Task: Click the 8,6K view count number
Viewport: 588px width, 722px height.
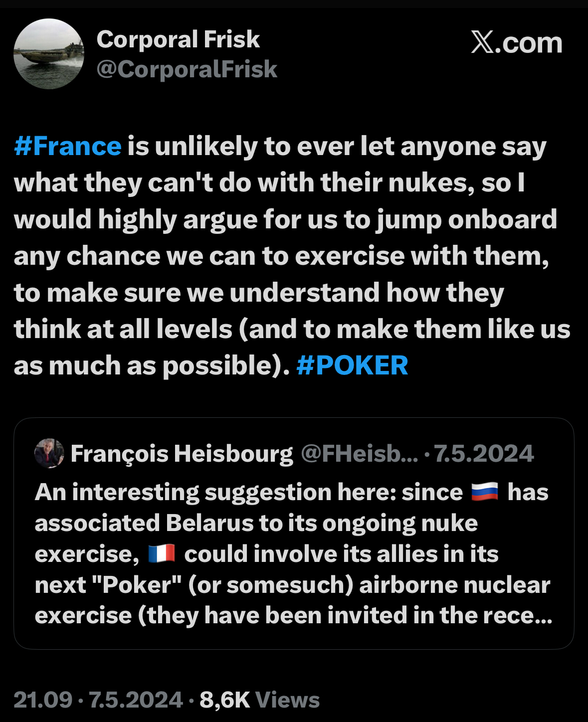Action: [224, 700]
